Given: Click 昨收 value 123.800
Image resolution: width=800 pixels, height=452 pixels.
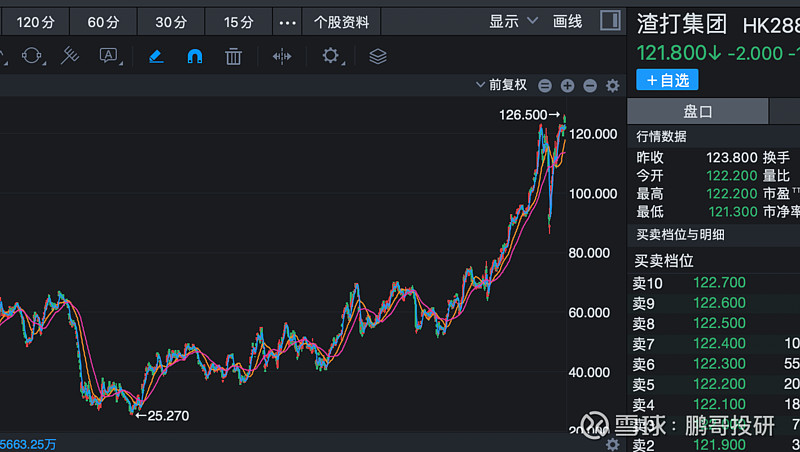Looking at the screenshot, I should (x=732, y=158).
